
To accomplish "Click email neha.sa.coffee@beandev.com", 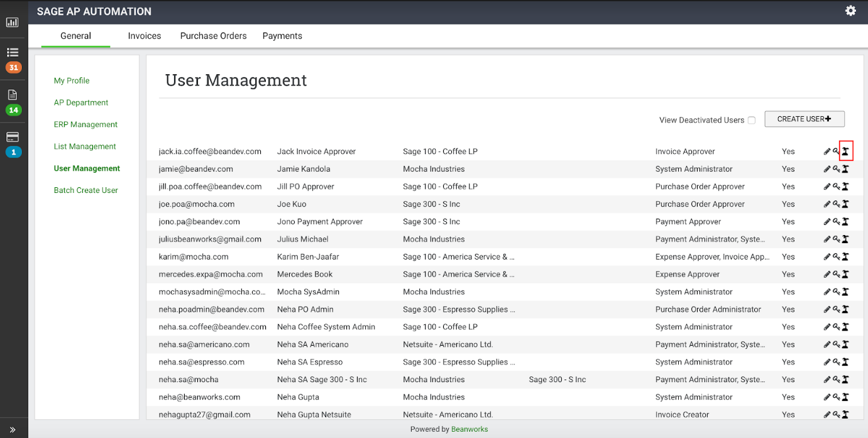I will (212, 327).
